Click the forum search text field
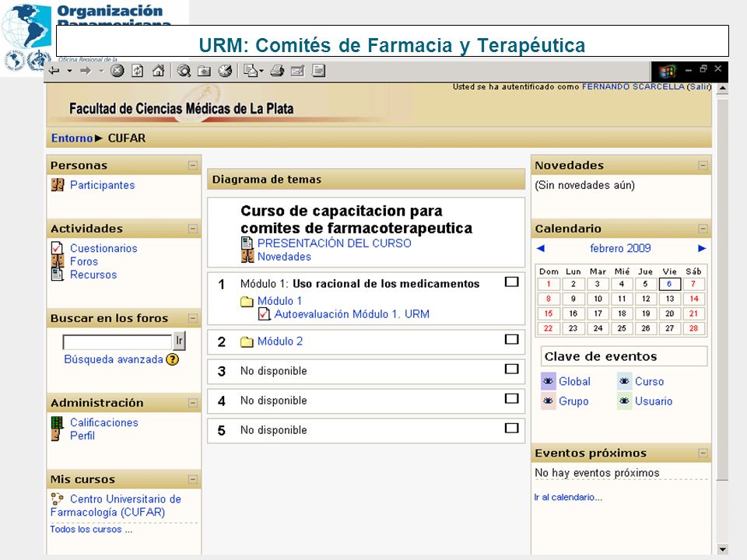 [117, 342]
